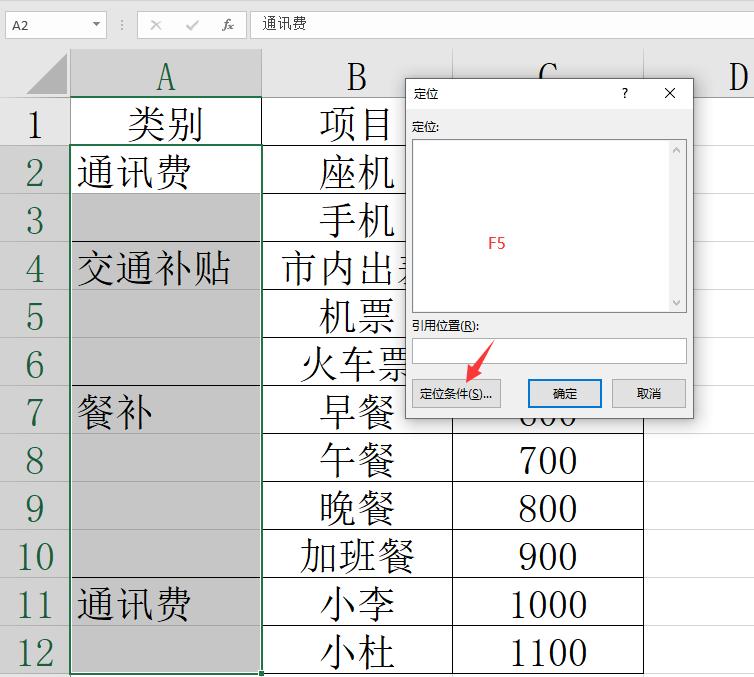Screen dimensions: 754x677
Task: Click cell B5 containing 机票
Action: pyautogui.click(x=334, y=314)
